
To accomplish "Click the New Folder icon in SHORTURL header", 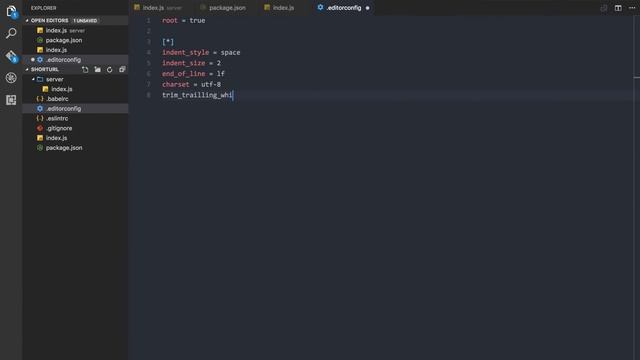I will click(x=98, y=69).
